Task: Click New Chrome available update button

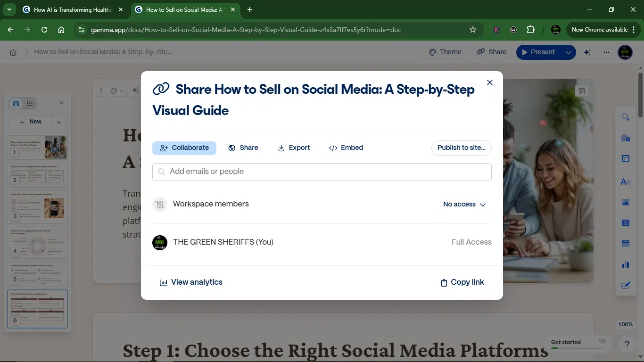Action: pos(603,30)
